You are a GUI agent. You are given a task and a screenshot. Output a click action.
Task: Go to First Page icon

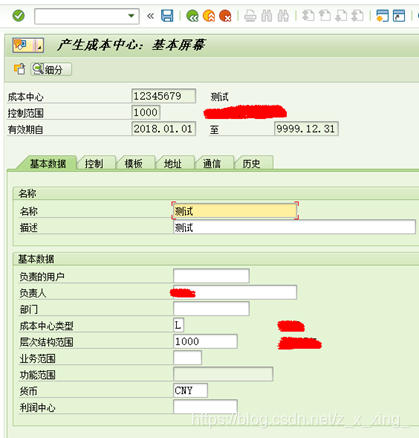pos(308,16)
